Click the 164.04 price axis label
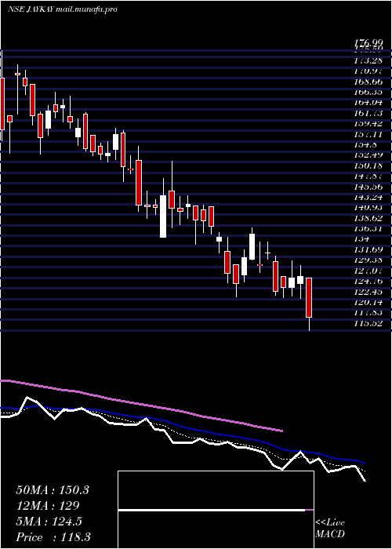This screenshot has height=549, width=392. click(368, 103)
